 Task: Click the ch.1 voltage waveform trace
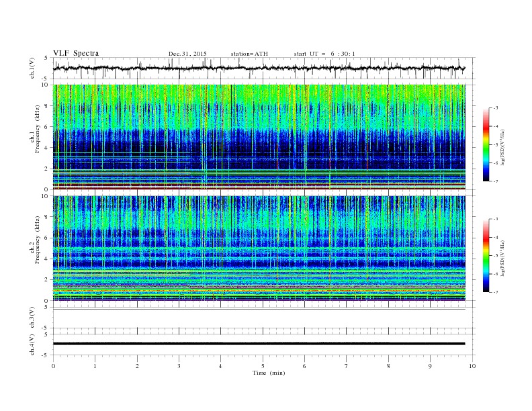259,68
